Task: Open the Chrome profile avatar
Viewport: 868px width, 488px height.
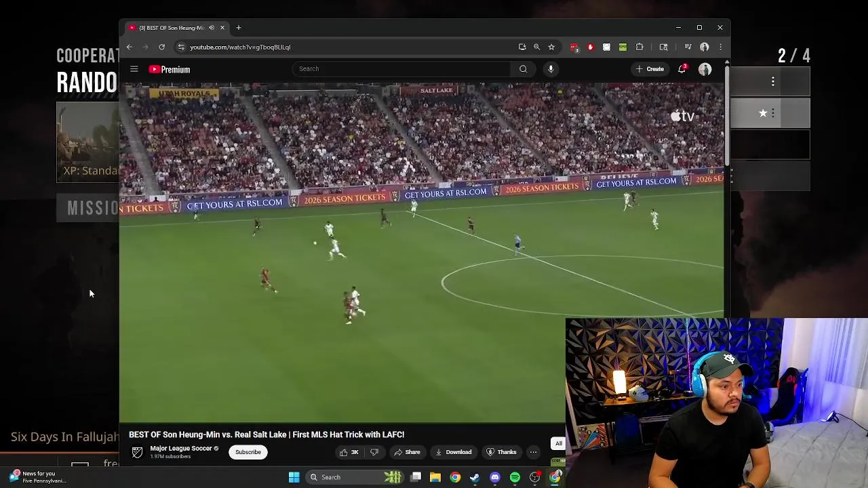Action: coord(705,47)
